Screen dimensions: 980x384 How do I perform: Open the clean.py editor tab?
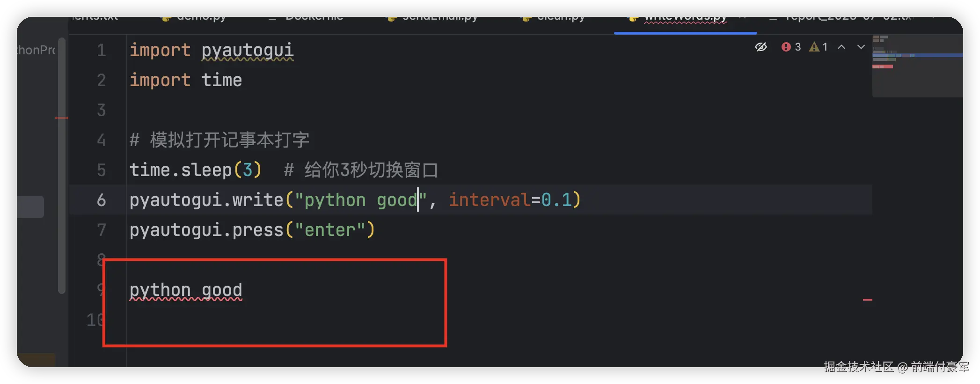pos(561,19)
